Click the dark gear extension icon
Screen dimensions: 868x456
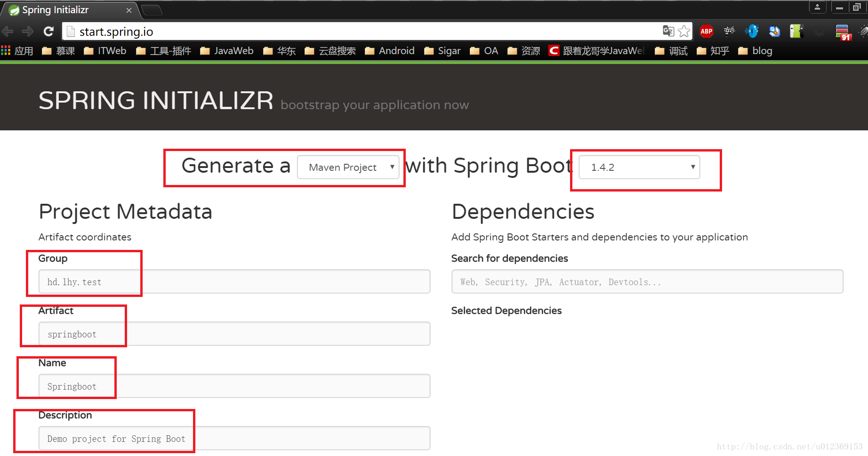tap(820, 31)
